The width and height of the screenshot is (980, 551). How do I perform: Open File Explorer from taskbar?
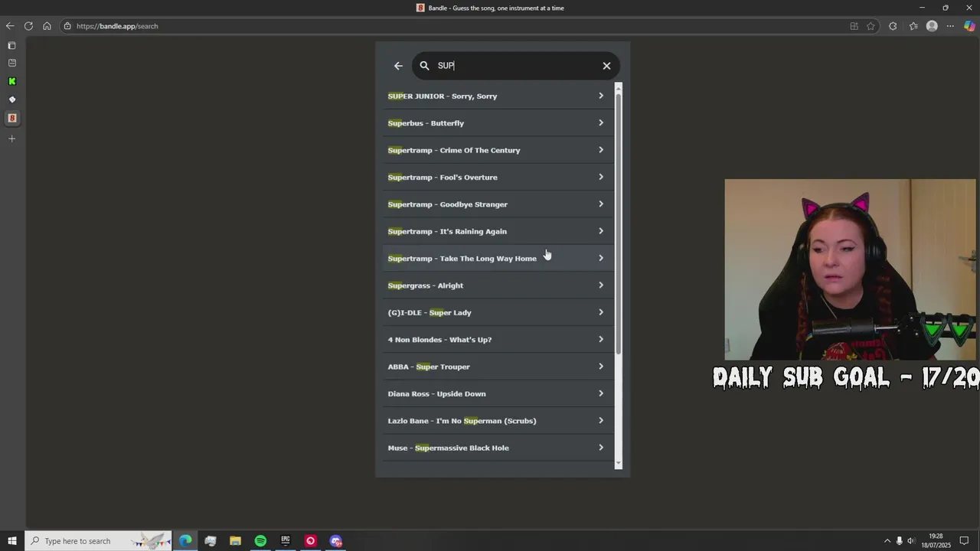click(235, 541)
